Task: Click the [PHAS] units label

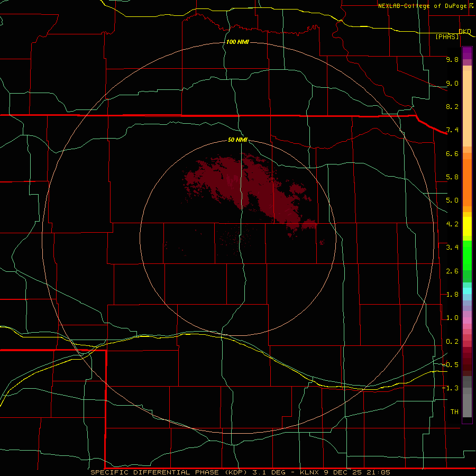Action: (447, 36)
